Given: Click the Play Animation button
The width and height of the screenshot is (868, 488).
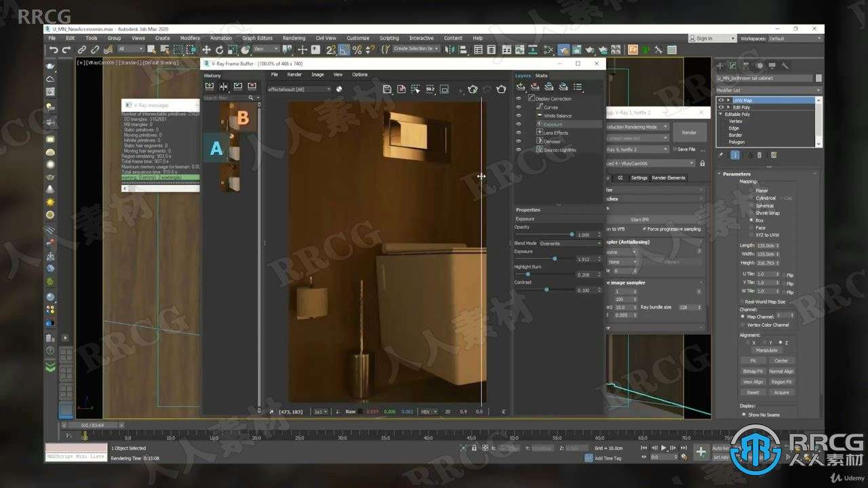Looking at the screenshot, I should pos(663,447).
